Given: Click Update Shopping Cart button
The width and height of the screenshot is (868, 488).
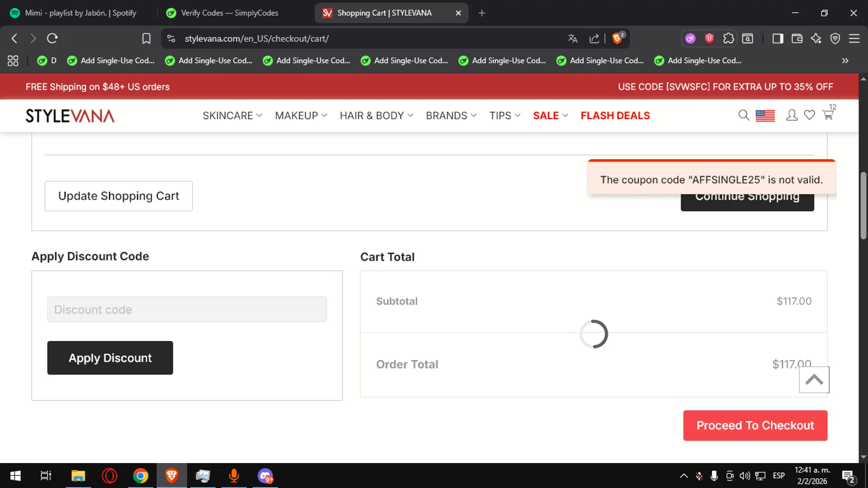Looking at the screenshot, I should pos(119,196).
